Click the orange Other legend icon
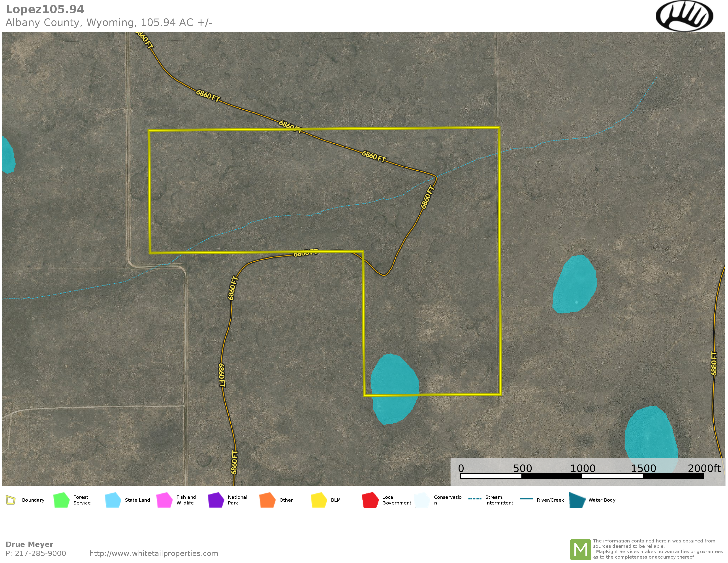This screenshot has height=563, width=728. point(267,500)
